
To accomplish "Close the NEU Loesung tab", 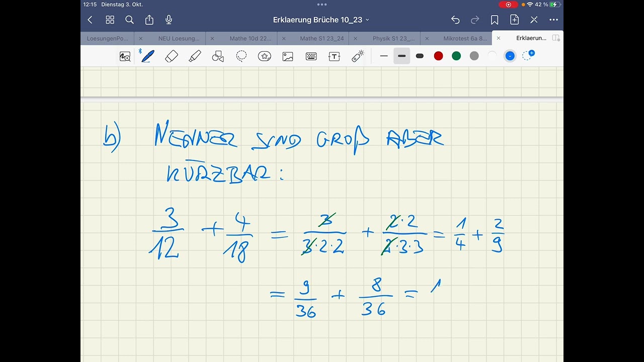I will 140,38.
